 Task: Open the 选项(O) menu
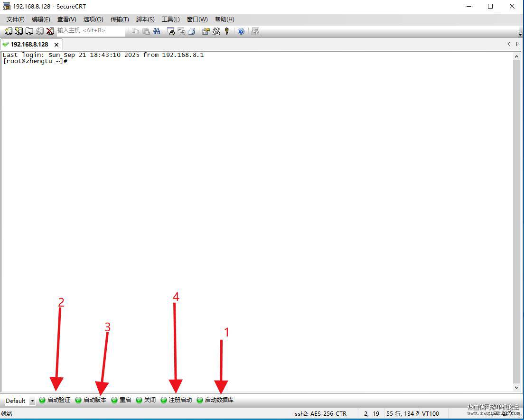93,19
